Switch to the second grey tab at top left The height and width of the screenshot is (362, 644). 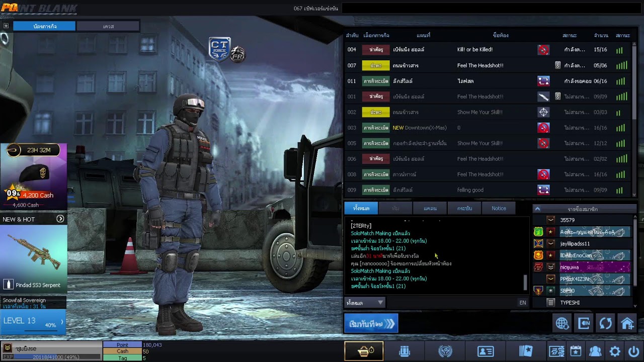click(x=108, y=26)
